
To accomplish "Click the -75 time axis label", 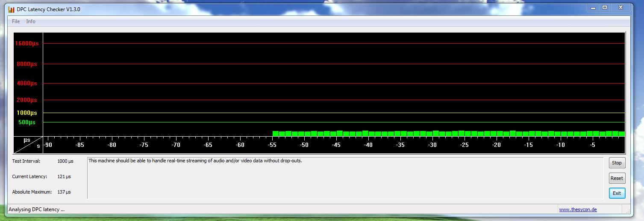I will [144, 145].
